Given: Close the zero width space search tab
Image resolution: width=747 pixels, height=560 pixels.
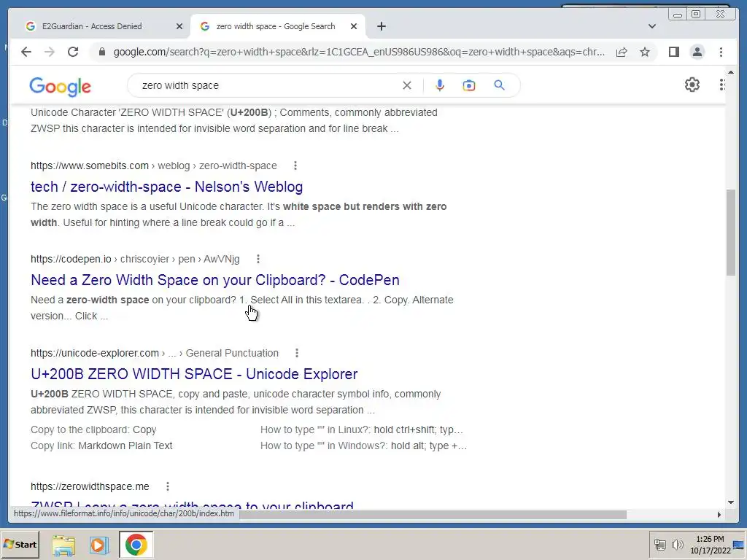Looking at the screenshot, I should tap(354, 27).
